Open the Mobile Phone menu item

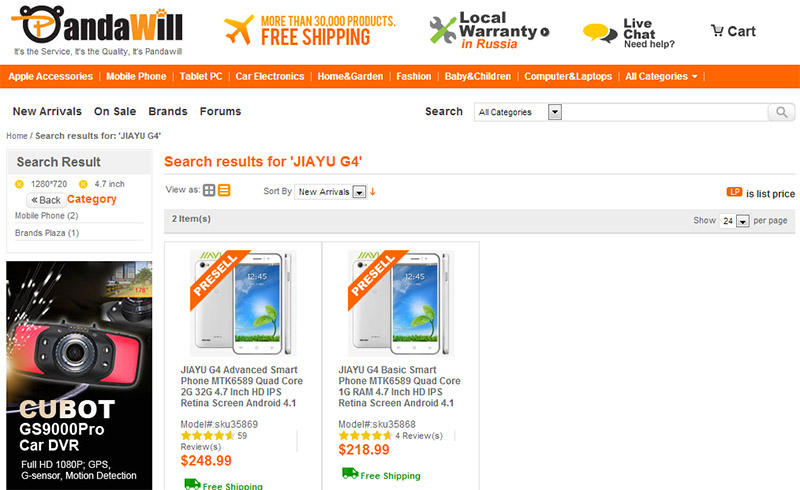(x=136, y=77)
